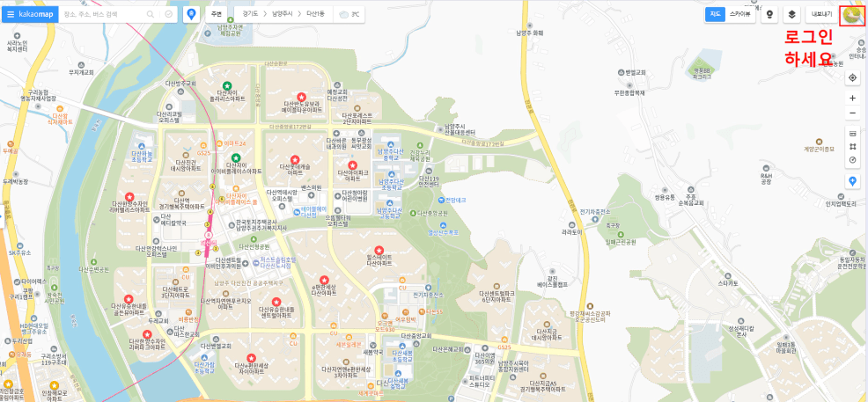Select red star at 다산한양수자인 리버파크아파트
The height and width of the screenshot is (402, 868).
147,334
